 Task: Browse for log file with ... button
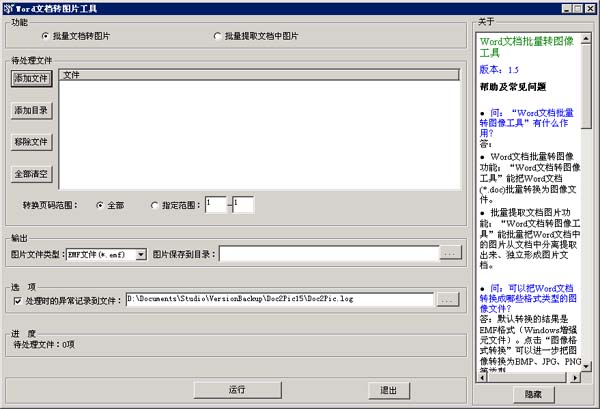click(x=449, y=299)
